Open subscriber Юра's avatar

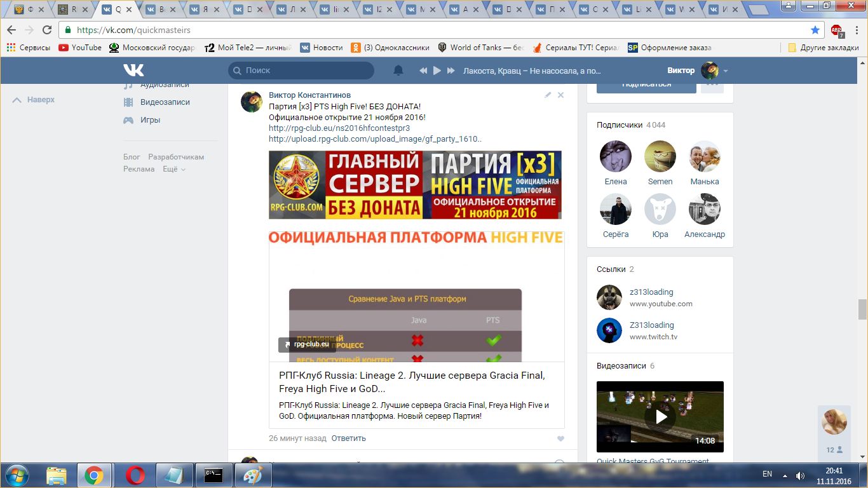(660, 209)
